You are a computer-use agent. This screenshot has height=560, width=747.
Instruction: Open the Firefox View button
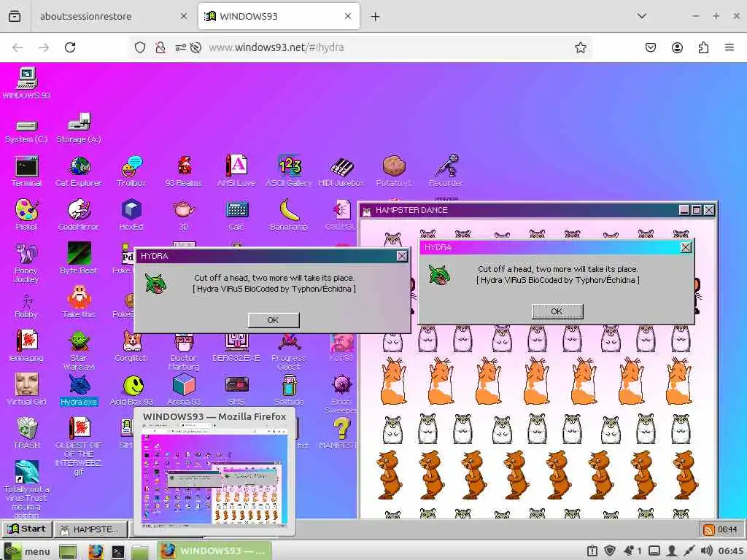(15, 16)
